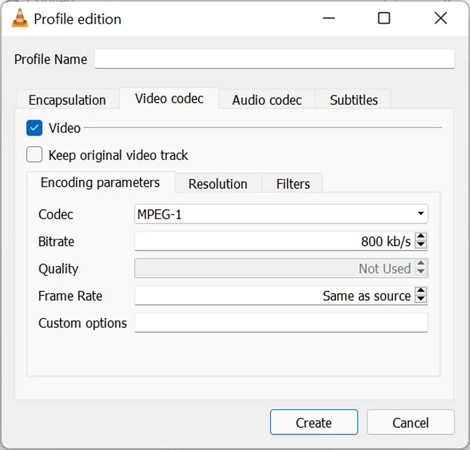Click the Frame Rate label
This screenshot has width=470, height=450.
tap(70, 296)
